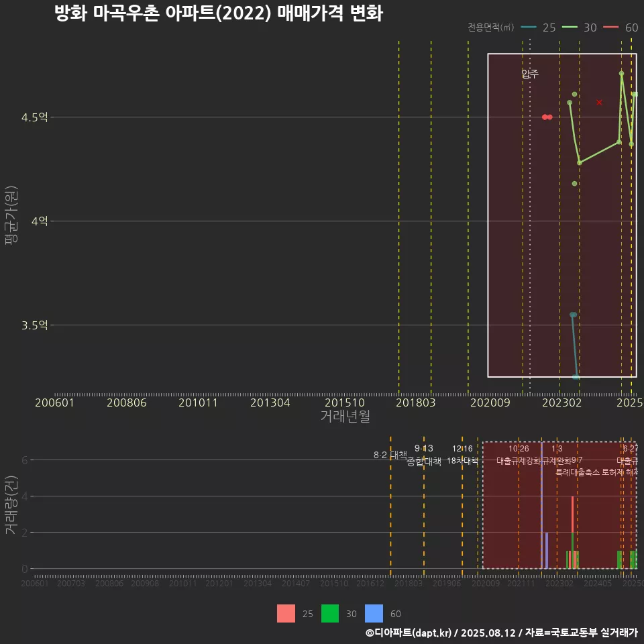Image resolution: width=644 pixels, height=644 pixels.
Task: Click the green 30 swatch in bottom legend
Action: coord(330,613)
